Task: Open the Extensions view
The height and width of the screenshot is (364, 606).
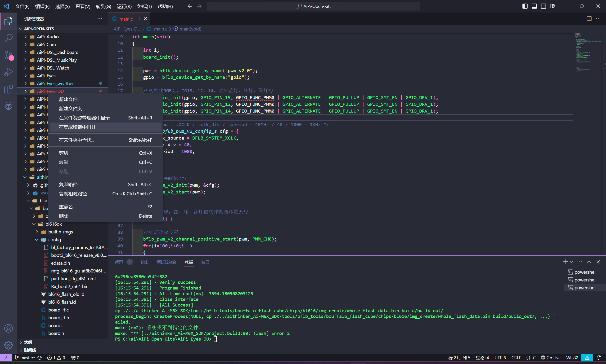Action: click(x=8, y=89)
